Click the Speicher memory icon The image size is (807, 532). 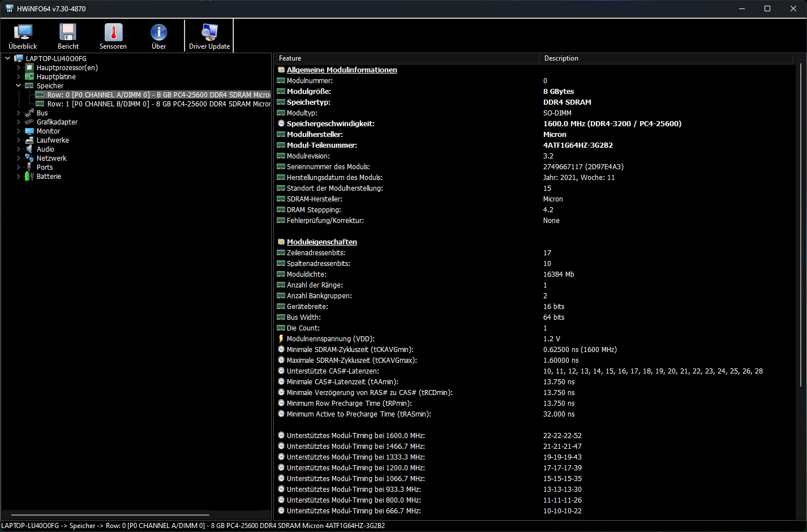(x=29, y=85)
